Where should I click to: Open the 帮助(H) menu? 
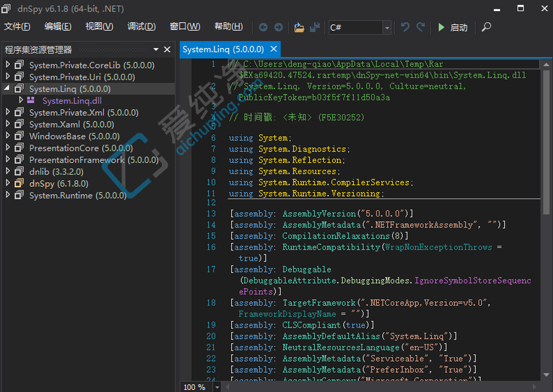(229, 27)
